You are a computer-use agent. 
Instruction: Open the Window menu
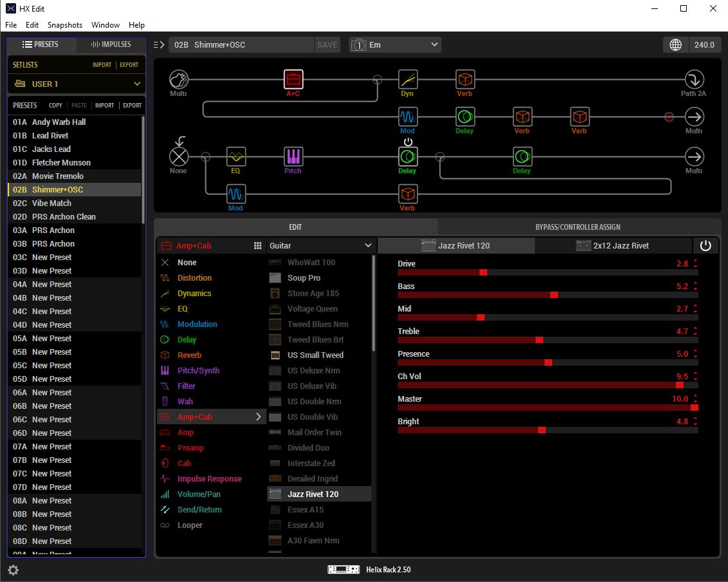point(106,25)
